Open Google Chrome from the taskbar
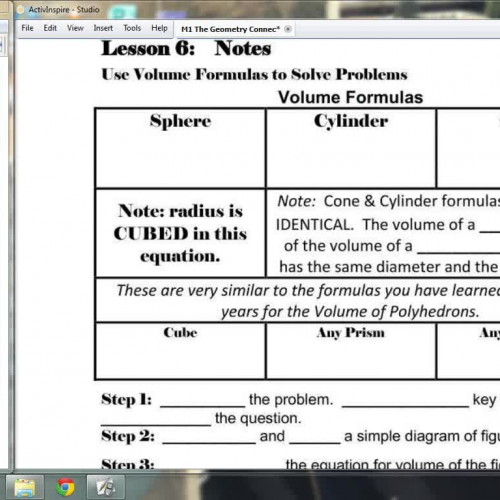Image resolution: width=500 pixels, height=500 pixels. click(x=65, y=487)
